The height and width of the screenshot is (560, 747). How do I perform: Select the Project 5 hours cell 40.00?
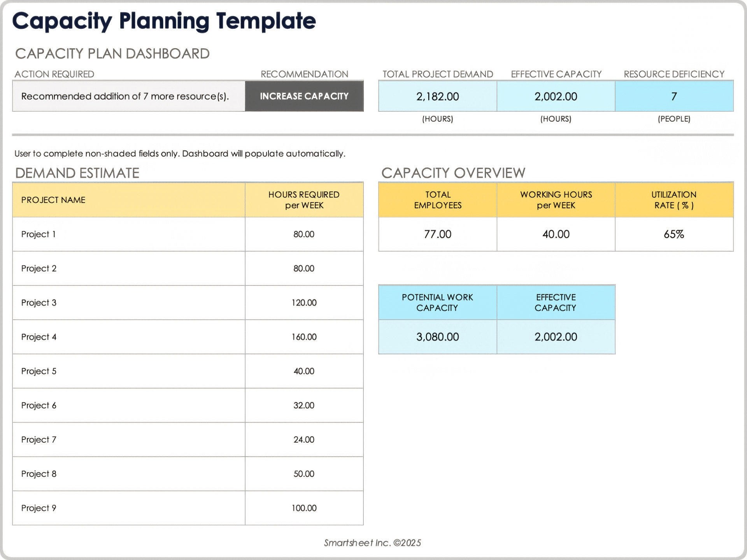[304, 371]
